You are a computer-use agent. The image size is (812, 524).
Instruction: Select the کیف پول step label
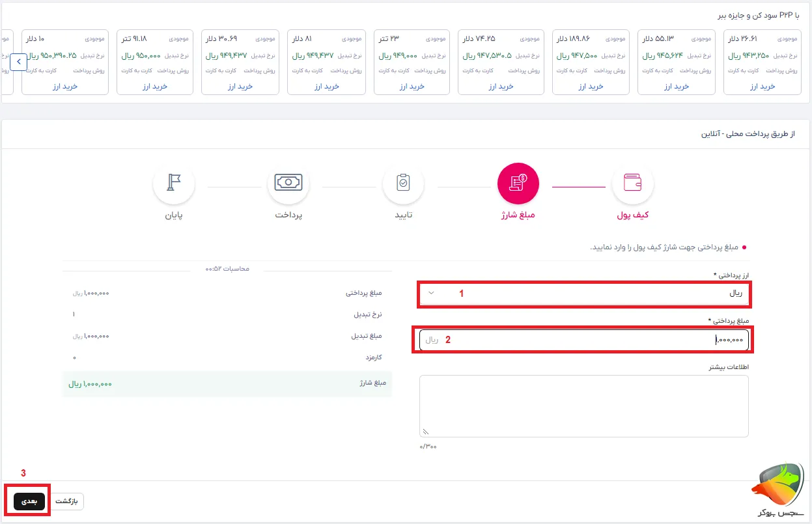pyautogui.click(x=632, y=215)
